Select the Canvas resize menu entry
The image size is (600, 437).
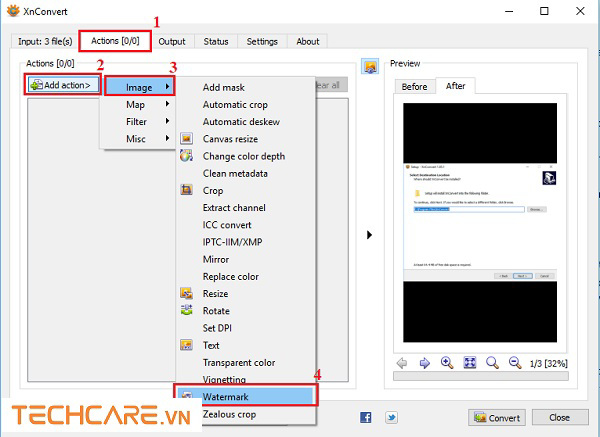tap(246, 139)
